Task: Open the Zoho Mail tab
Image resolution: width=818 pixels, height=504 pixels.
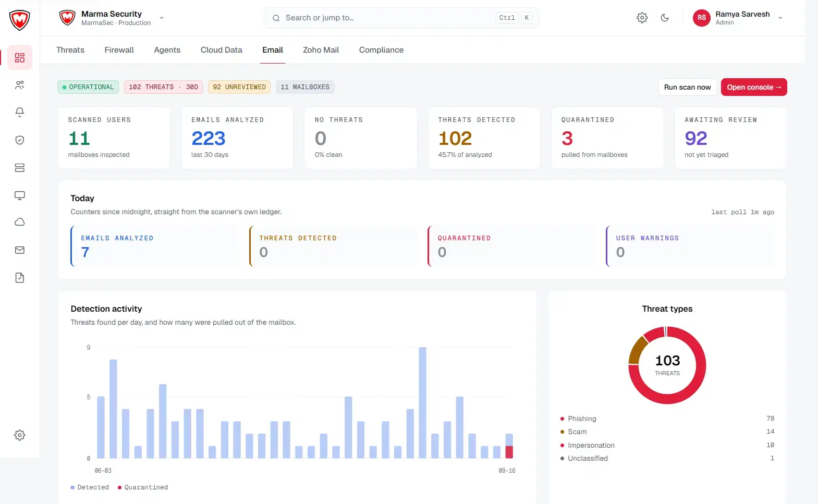Action: (321, 50)
